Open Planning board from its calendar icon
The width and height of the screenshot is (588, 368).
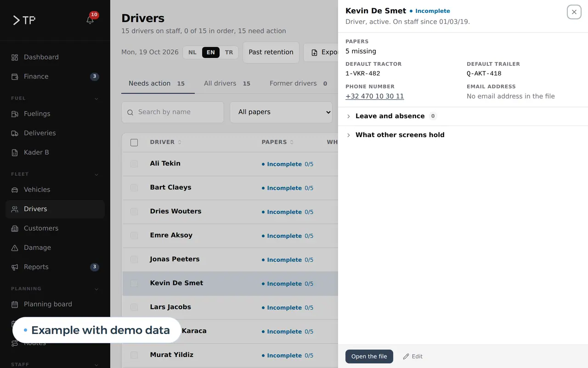15,304
